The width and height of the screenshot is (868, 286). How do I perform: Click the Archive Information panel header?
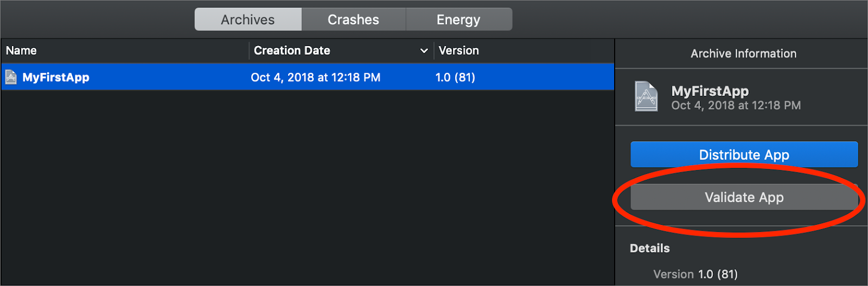[743, 54]
